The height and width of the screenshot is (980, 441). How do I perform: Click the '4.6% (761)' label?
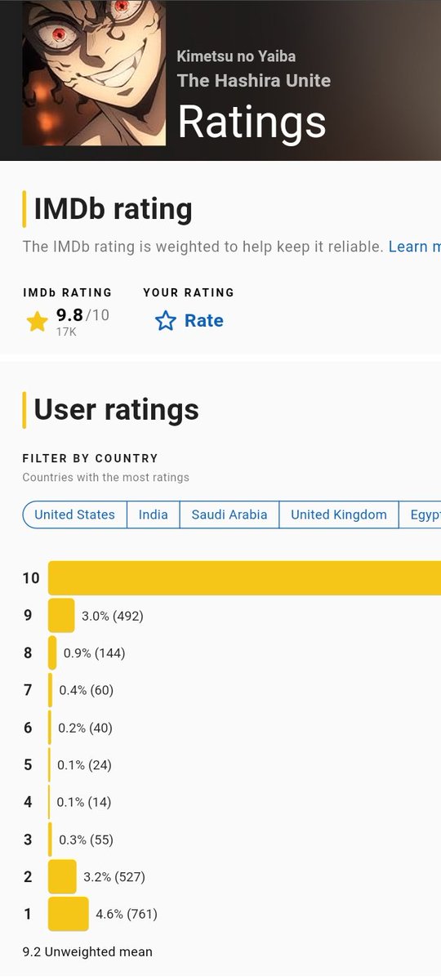pos(127,914)
